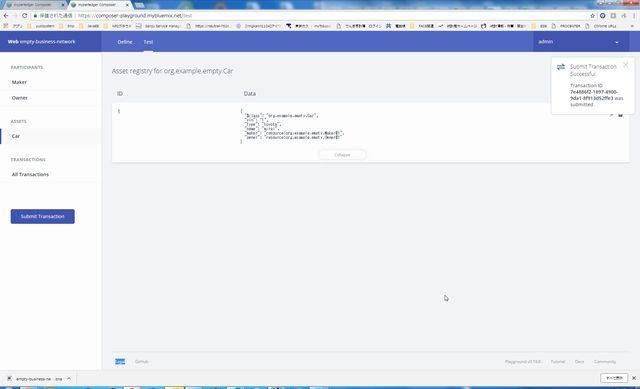Click the footer logo icon
The image size is (640, 389).
120,362
